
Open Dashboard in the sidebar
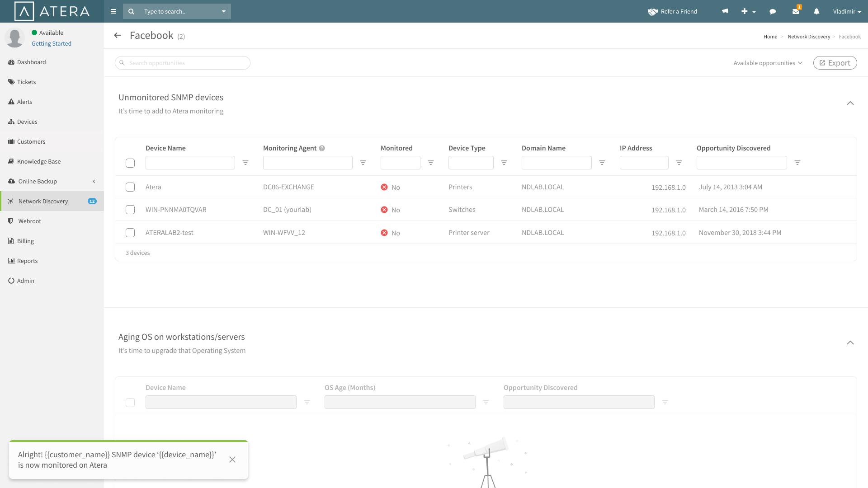click(x=52, y=62)
